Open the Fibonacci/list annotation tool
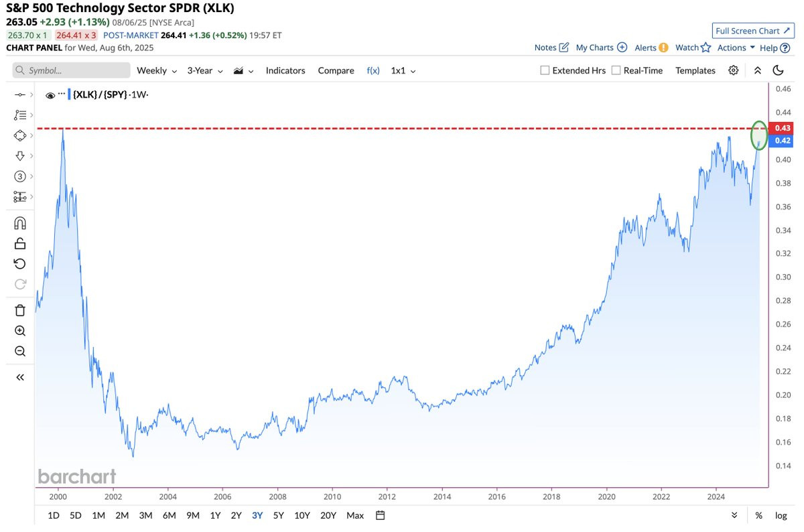Viewport: 804px width, 532px height. tap(20, 115)
